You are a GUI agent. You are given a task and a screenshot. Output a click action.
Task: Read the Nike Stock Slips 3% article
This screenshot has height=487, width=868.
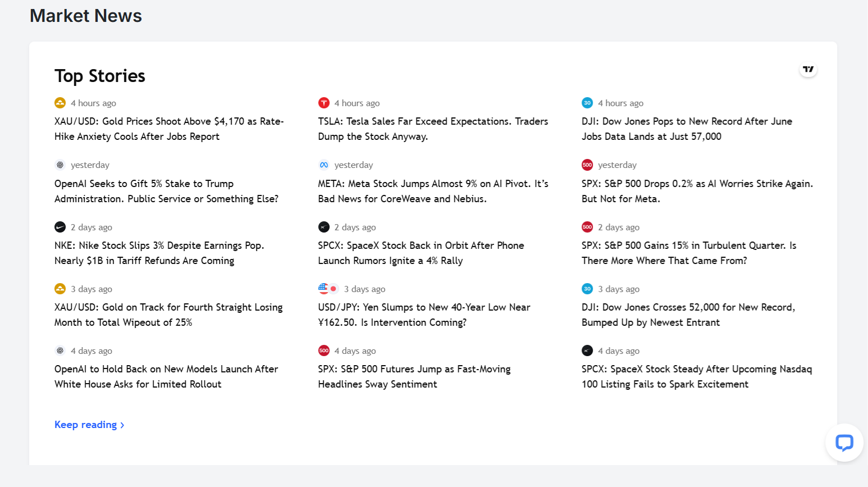159,253
